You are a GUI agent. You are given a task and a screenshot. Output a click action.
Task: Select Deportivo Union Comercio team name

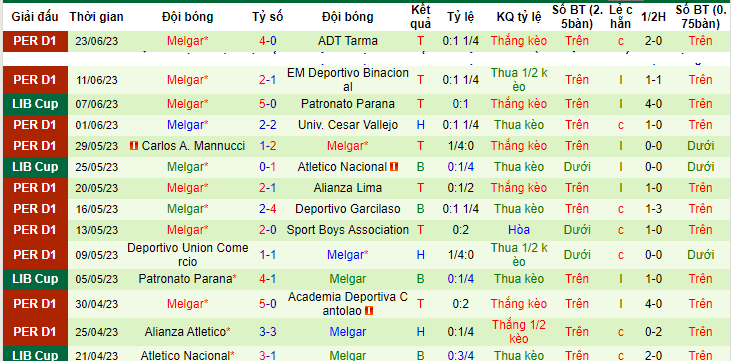(187, 255)
